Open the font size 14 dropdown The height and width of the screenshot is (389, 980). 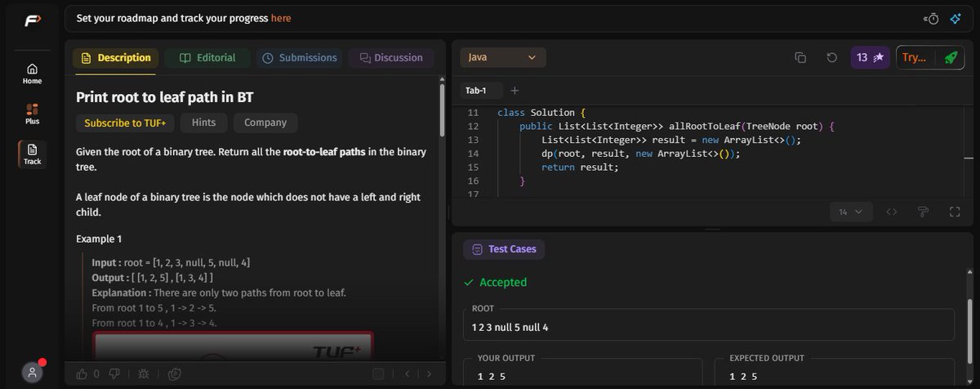tap(851, 212)
